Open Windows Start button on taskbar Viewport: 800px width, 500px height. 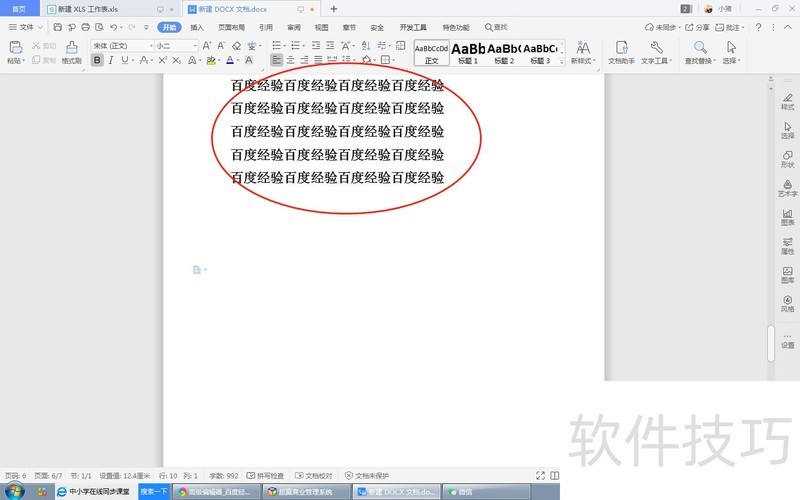coord(14,491)
